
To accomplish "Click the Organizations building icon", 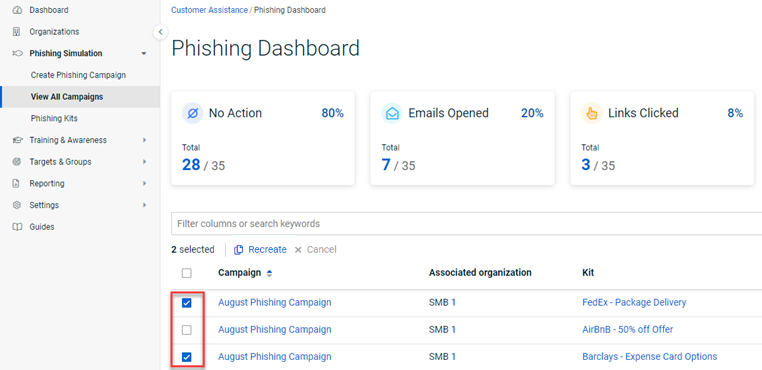I will point(17,32).
